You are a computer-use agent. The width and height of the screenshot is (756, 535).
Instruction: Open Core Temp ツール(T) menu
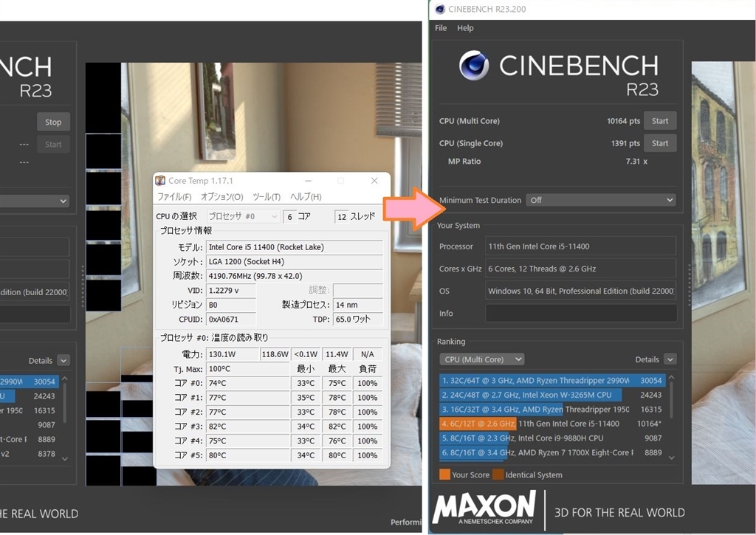point(266,196)
